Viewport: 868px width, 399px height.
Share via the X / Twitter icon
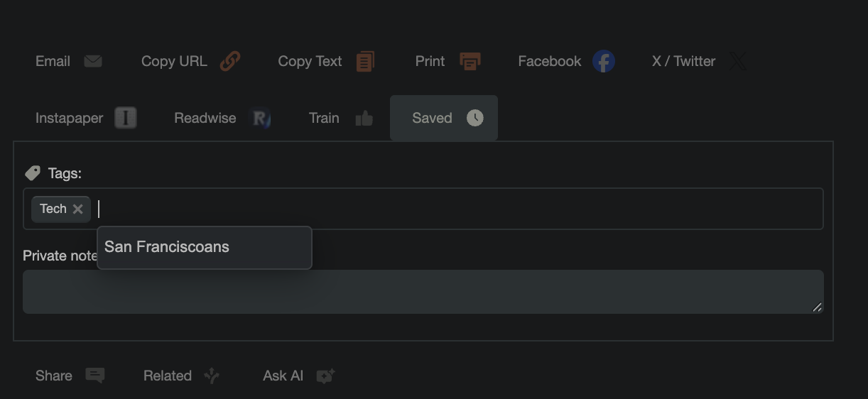tap(738, 62)
